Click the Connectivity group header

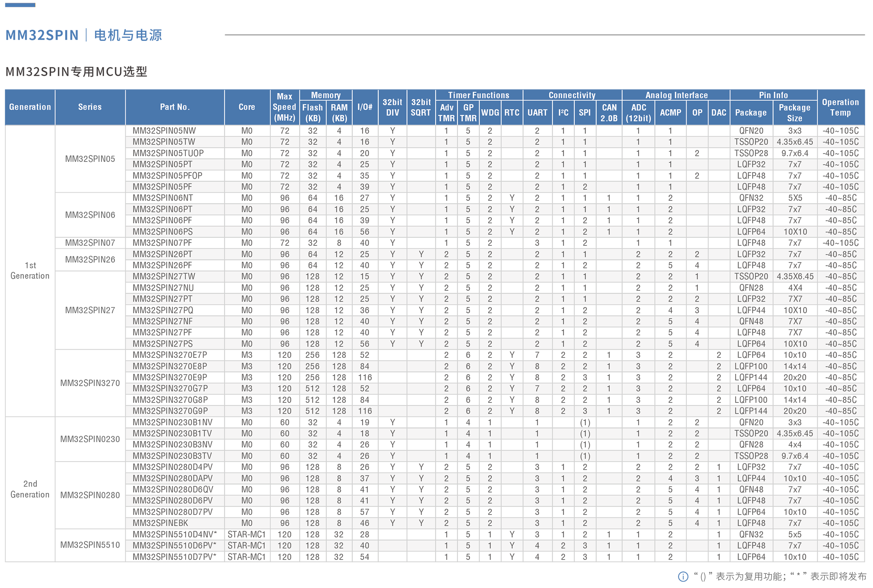click(x=572, y=95)
